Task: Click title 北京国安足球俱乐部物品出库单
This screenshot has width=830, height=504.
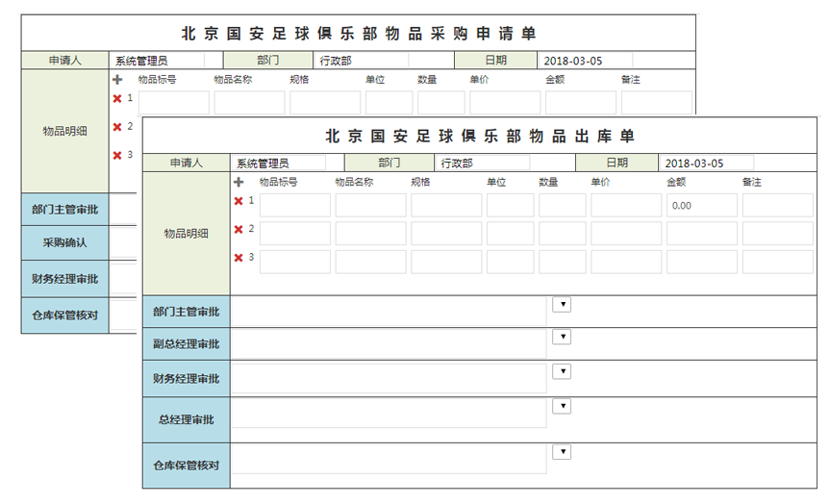Action: [x=480, y=136]
